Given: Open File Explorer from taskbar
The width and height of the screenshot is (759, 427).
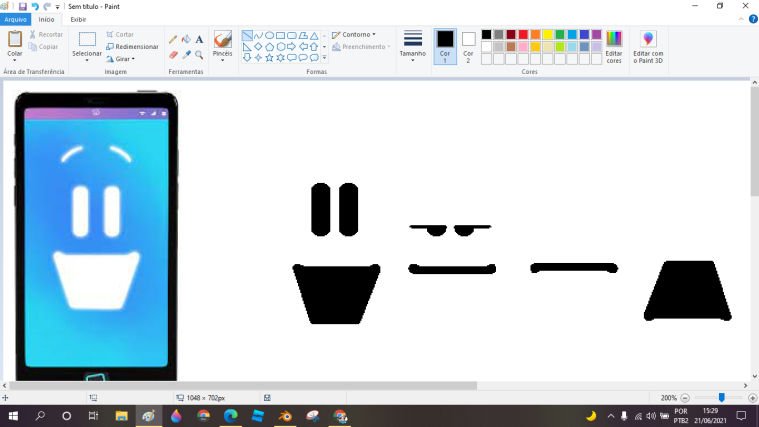Looking at the screenshot, I should click(x=121, y=416).
